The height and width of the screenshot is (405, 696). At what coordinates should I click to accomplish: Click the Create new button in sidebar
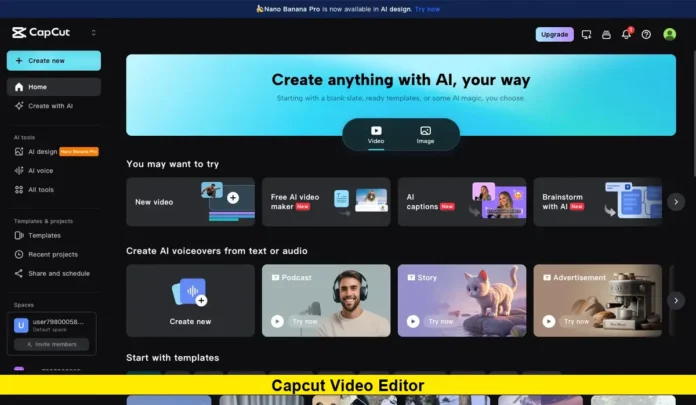pos(54,60)
